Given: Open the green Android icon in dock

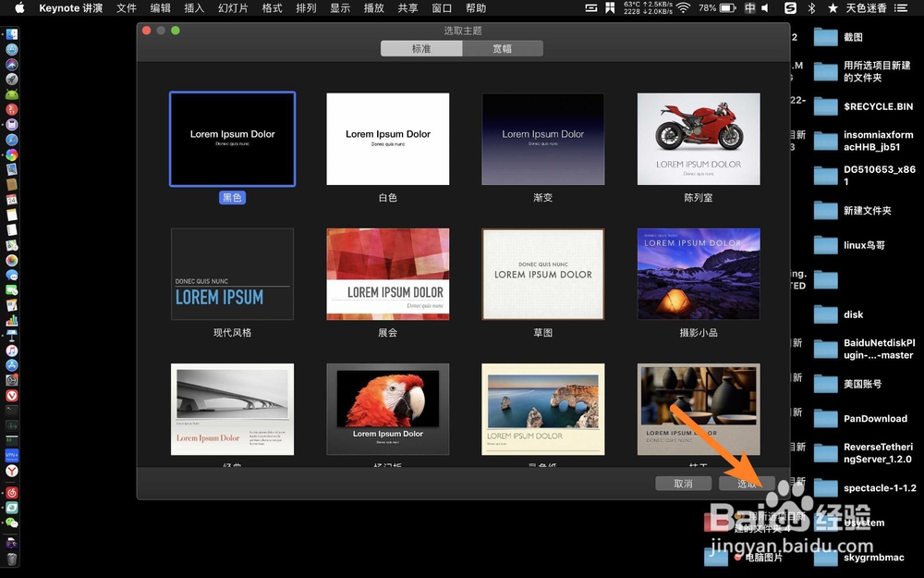Looking at the screenshot, I should point(12,94).
